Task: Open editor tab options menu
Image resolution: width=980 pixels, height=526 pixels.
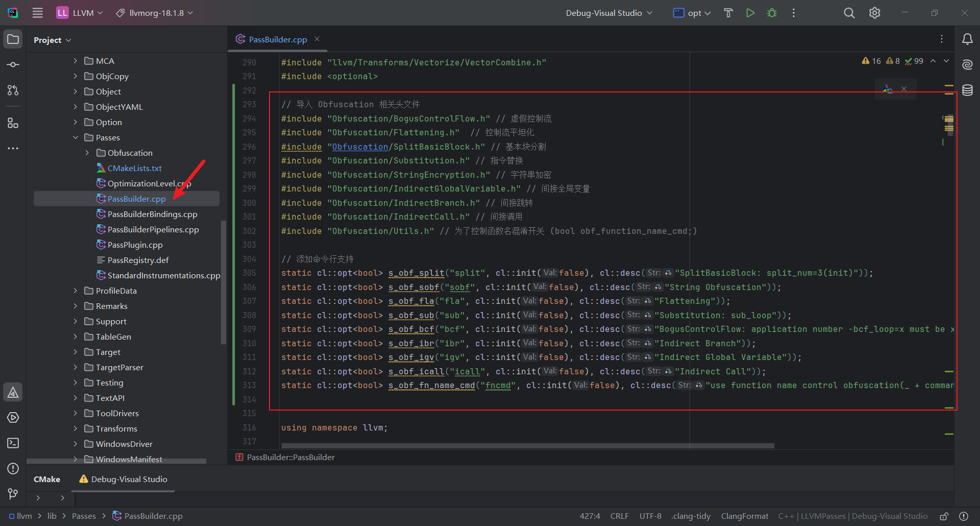Action: [x=942, y=39]
